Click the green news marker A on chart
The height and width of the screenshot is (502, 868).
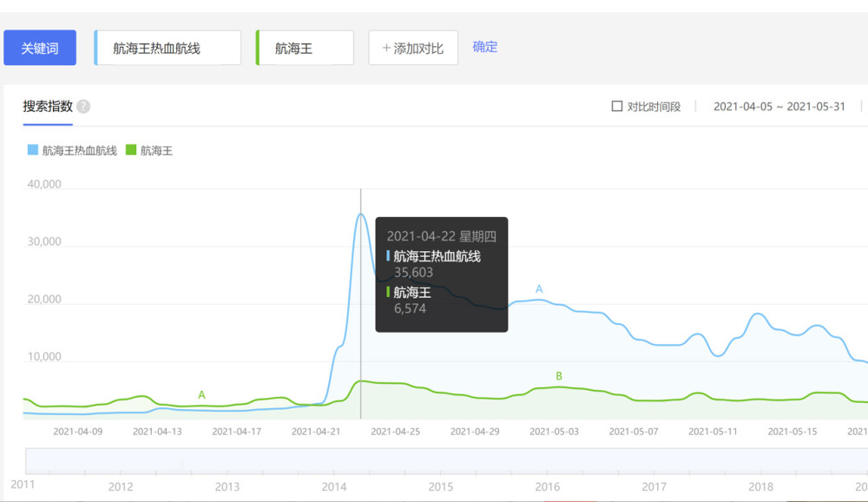(201, 394)
